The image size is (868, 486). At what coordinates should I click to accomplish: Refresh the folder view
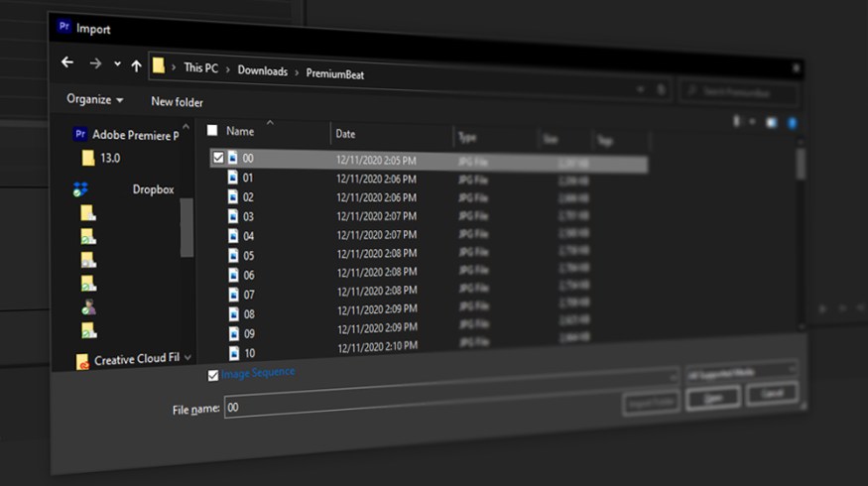[661, 89]
